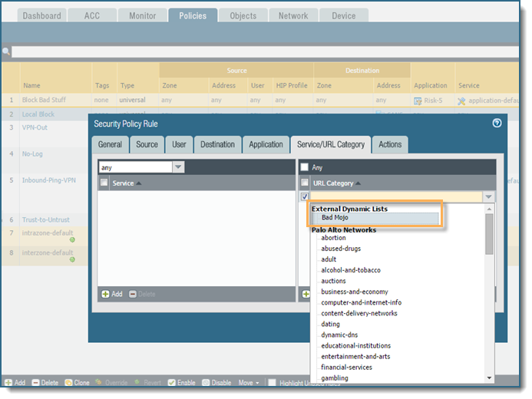Click the category list scroll down arrow
Image resolution: width=532 pixels, height=399 pixels.
(x=489, y=378)
